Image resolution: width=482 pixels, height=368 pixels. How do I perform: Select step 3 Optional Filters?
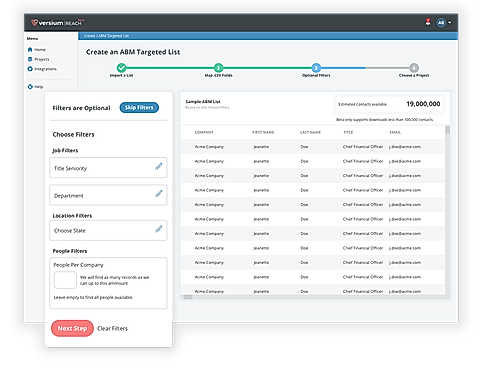coord(316,68)
